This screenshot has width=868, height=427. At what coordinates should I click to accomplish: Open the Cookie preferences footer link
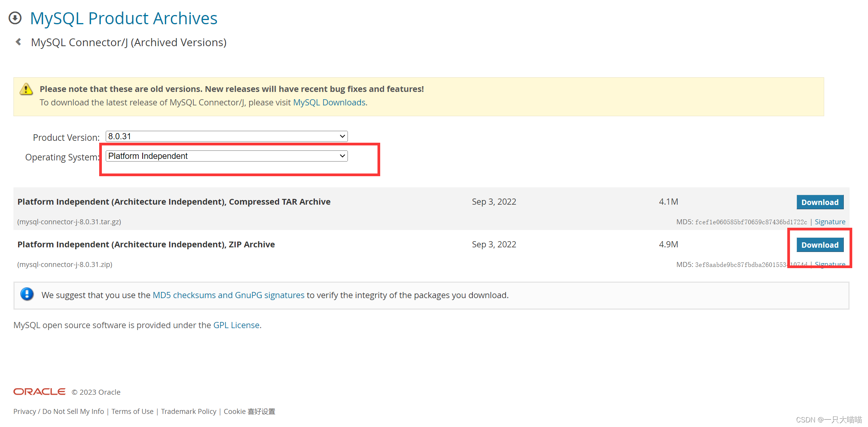[249, 411]
